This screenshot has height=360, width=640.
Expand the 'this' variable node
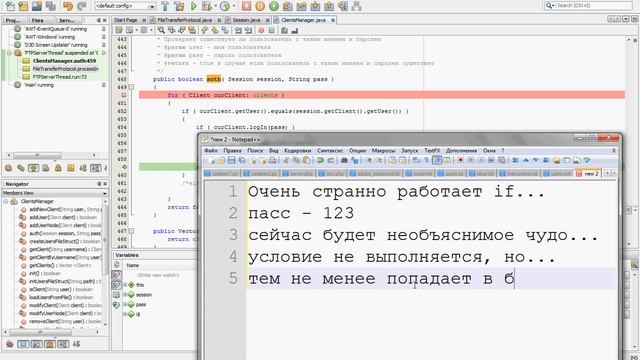click(125, 284)
